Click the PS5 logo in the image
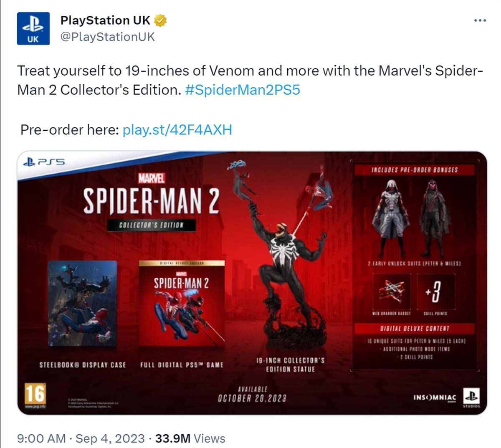The image size is (501, 448). coord(45,161)
